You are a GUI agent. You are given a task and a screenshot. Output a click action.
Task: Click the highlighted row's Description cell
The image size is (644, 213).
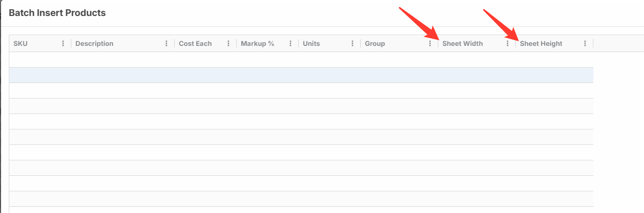point(122,75)
